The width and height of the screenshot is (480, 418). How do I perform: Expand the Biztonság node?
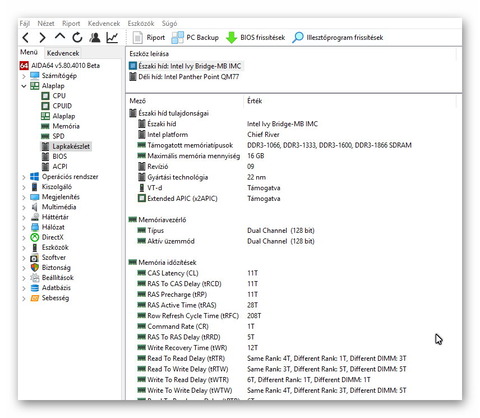(x=24, y=268)
